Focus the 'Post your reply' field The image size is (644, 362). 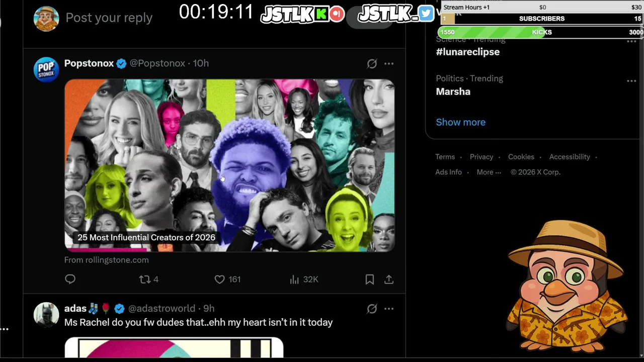(109, 18)
